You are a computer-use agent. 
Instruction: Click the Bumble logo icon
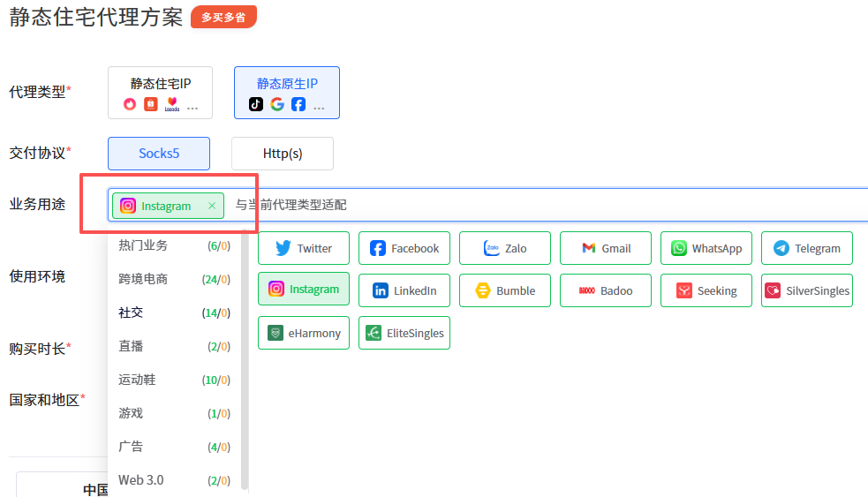[483, 290]
